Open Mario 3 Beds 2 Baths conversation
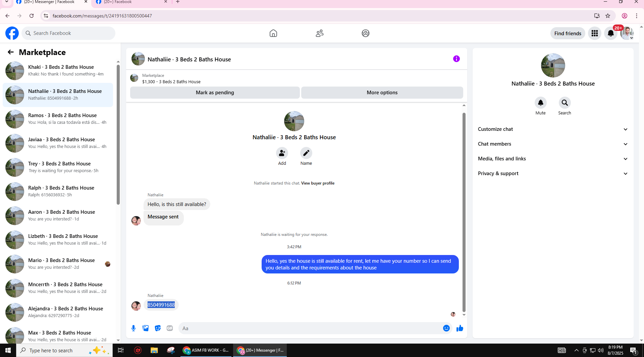The width and height of the screenshot is (644, 357). pyautogui.click(x=58, y=264)
